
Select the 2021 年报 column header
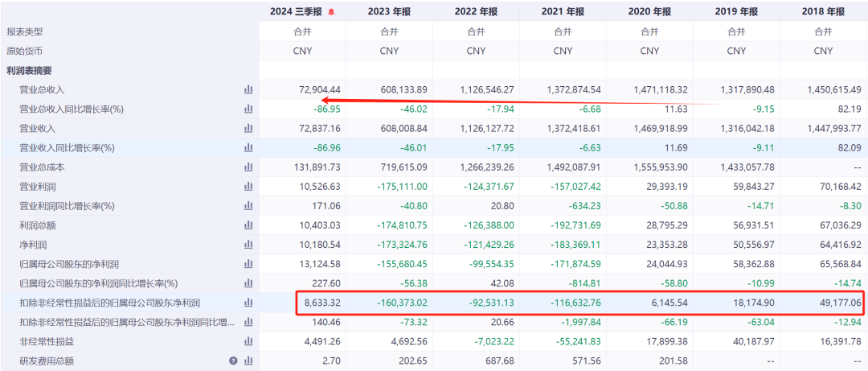[563, 11]
